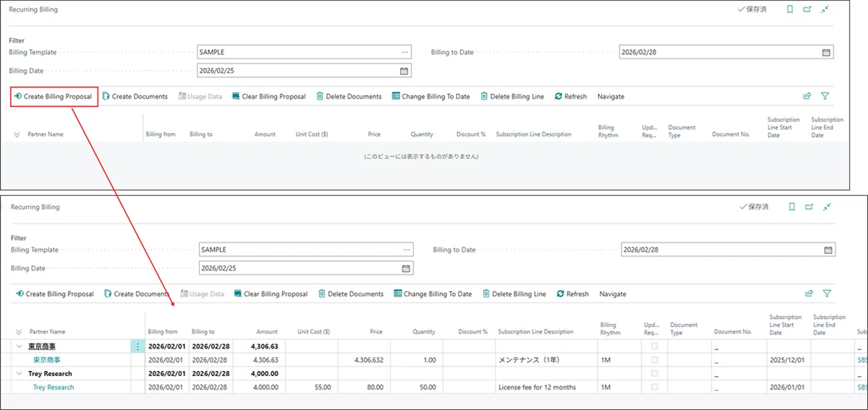Open page in new window, lower window

click(809, 207)
